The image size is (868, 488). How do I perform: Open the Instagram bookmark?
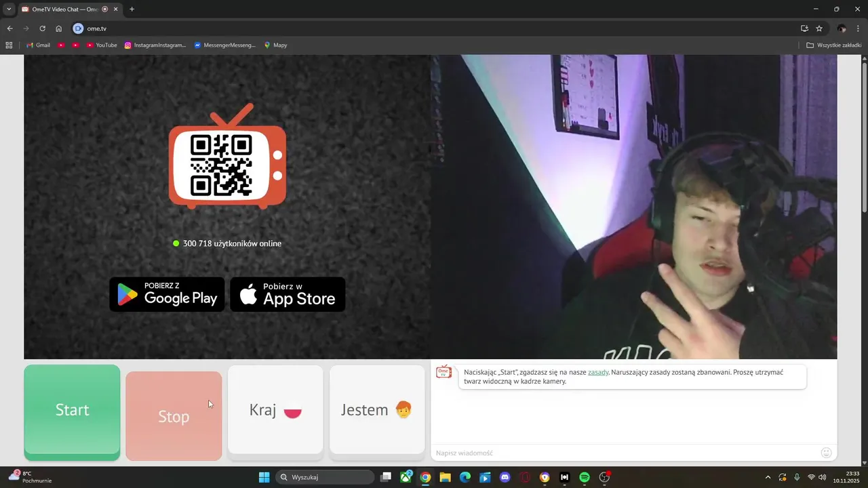tap(155, 45)
